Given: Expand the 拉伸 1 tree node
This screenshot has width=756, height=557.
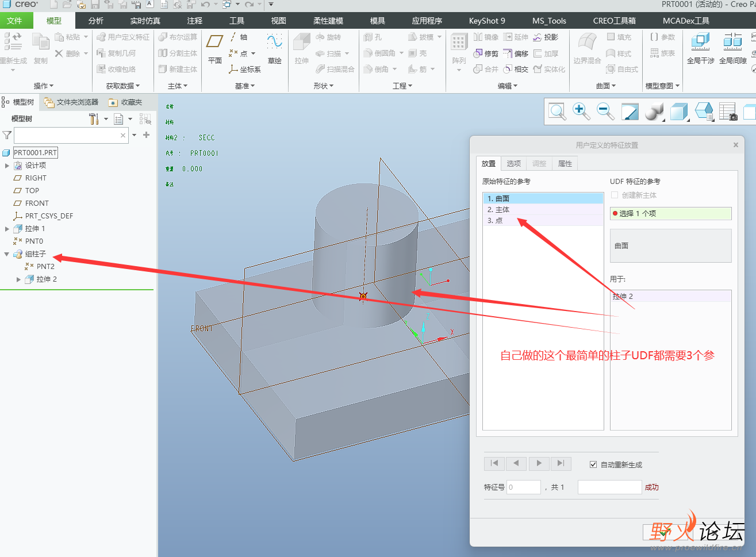Looking at the screenshot, I should pos(7,229).
